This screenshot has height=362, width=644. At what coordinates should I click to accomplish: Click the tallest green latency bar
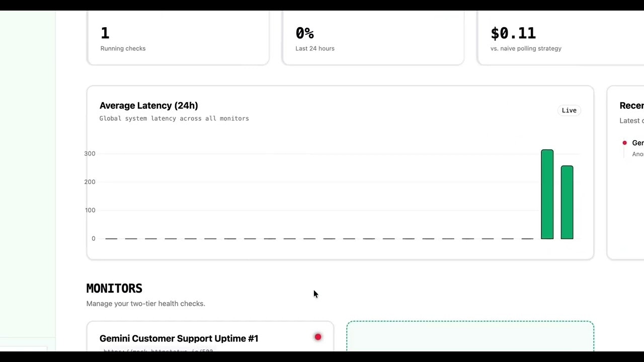click(547, 194)
